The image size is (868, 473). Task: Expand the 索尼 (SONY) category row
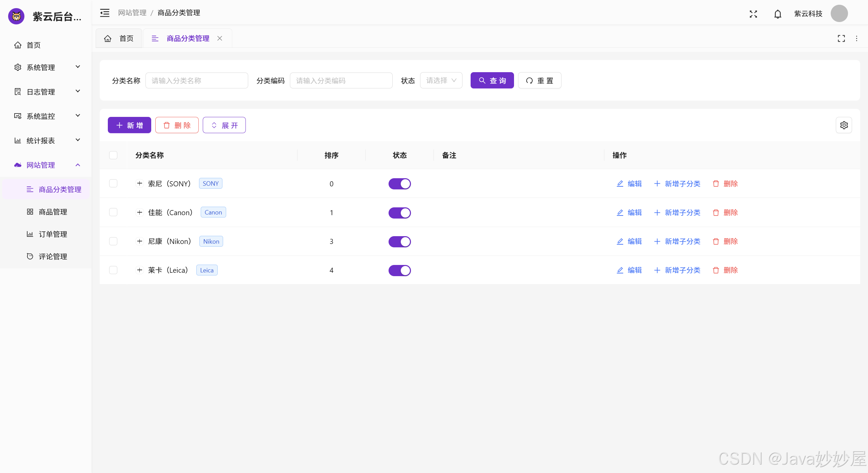click(x=139, y=183)
